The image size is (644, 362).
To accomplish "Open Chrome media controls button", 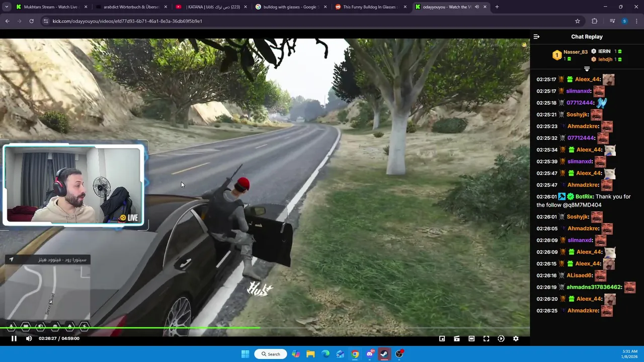I will pyautogui.click(x=612, y=21).
